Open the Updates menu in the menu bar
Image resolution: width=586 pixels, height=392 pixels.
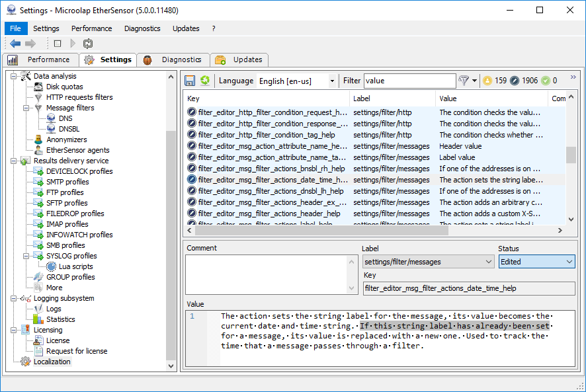pyautogui.click(x=186, y=28)
